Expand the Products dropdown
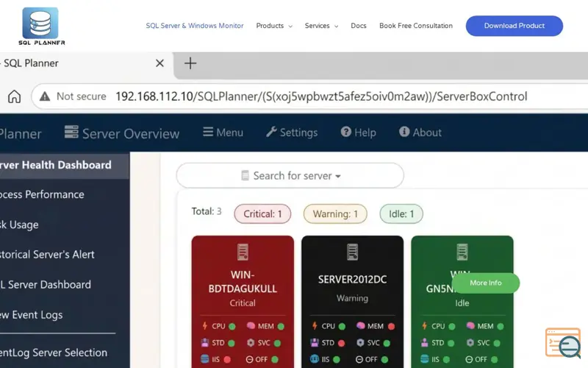This screenshot has height=368, width=588. (274, 26)
